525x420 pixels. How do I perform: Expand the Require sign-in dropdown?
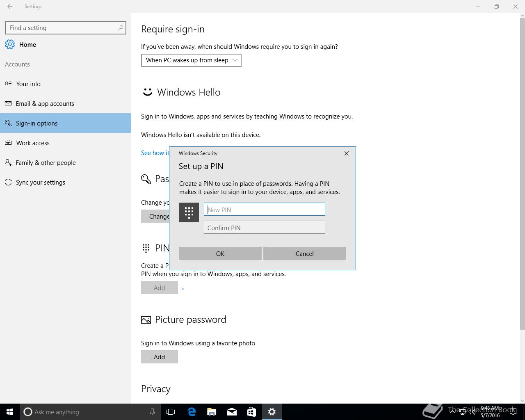pos(191,60)
